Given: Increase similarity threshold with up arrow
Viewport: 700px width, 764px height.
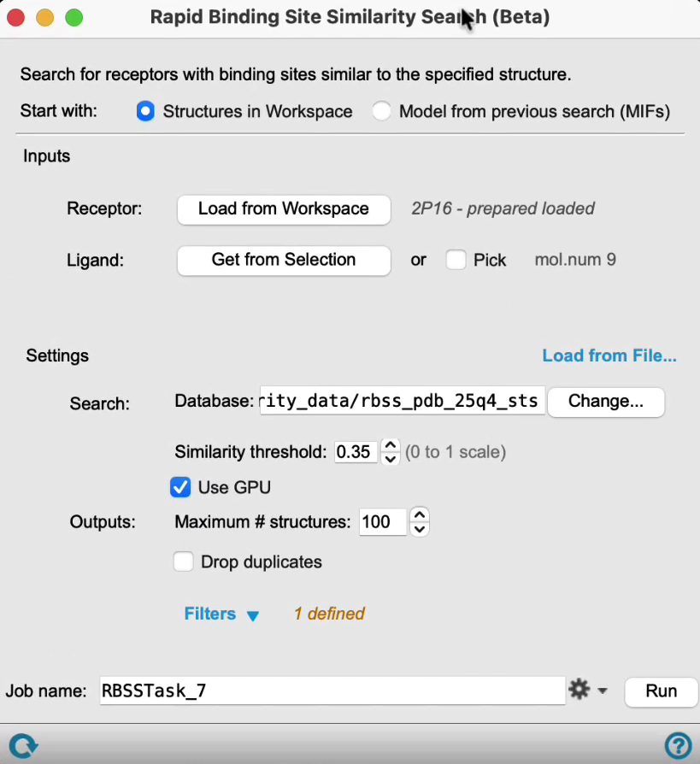Looking at the screenshot, I should pyautogui.click(x=390, y=445).
